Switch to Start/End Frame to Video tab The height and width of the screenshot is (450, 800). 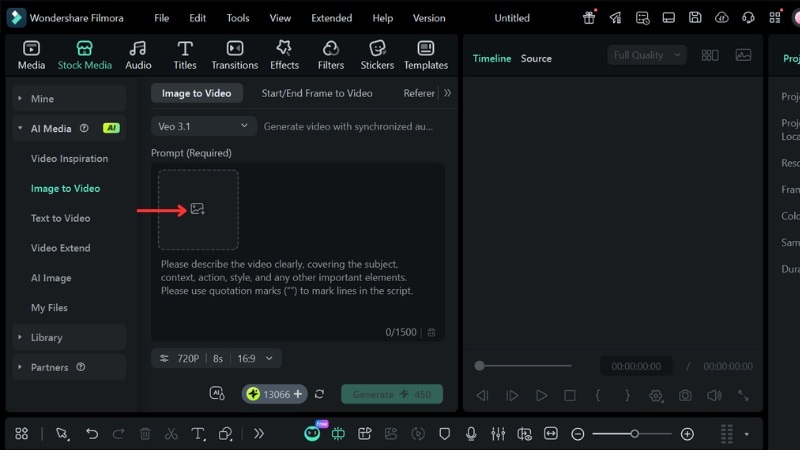(x=317, y=93)
